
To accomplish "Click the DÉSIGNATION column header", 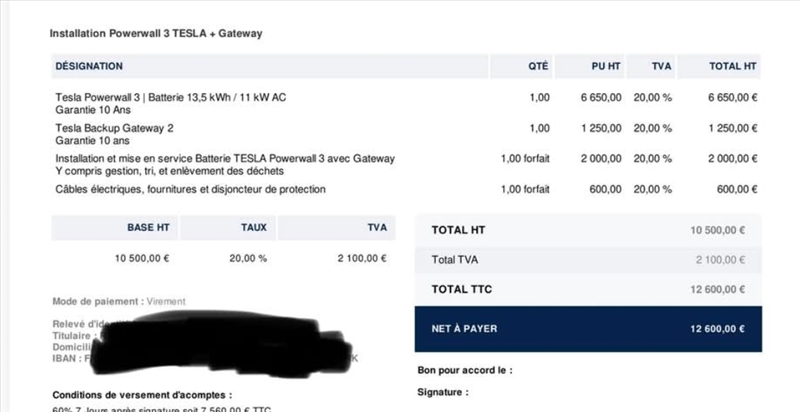I will point(89,66).
